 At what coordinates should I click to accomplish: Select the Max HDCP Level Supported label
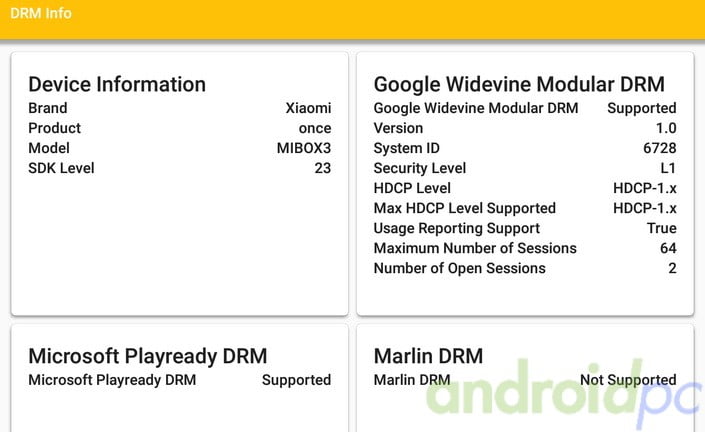click(464, 208)
